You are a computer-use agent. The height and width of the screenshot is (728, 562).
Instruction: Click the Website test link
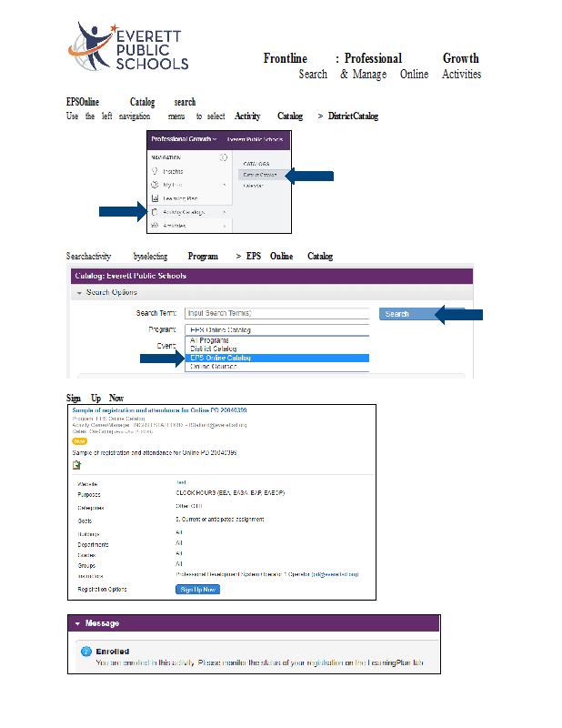click(x=181, y=482)
